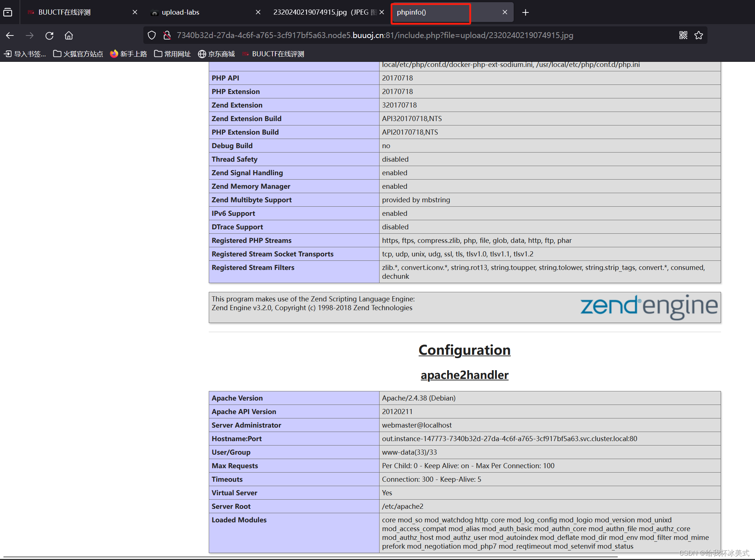Switch to the BUUCTF在线评测 tab
Image resolution: width=755 pixels, height=560 pixels.
(83, 12)
